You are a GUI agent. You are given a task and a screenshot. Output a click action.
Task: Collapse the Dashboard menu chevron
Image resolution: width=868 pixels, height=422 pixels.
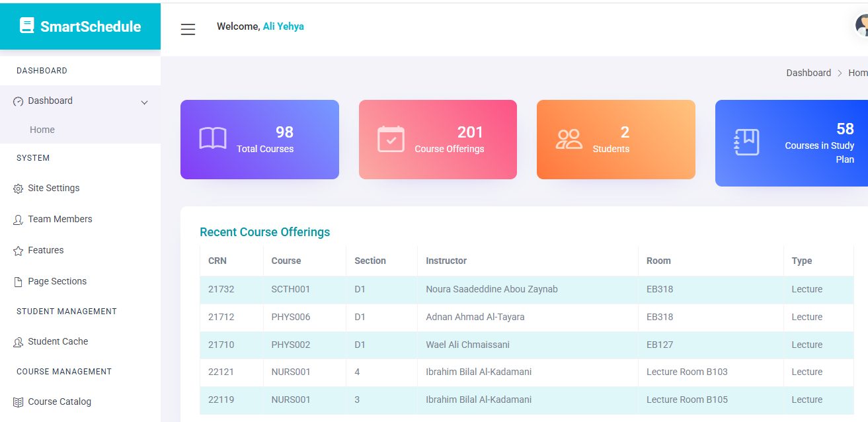pyautogui.click(x=144, y=103)
